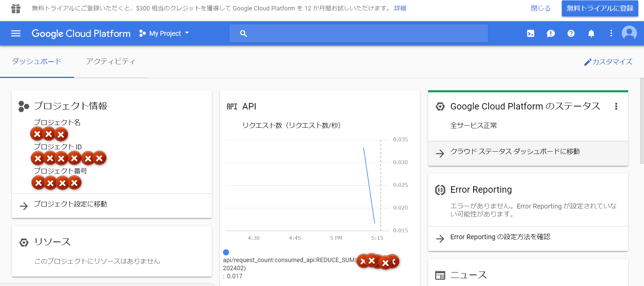This screenshot has width=644, height=286.
Task: Click the gift icon in trial banner
Action: pyautogui.click(x=16, y=9)
